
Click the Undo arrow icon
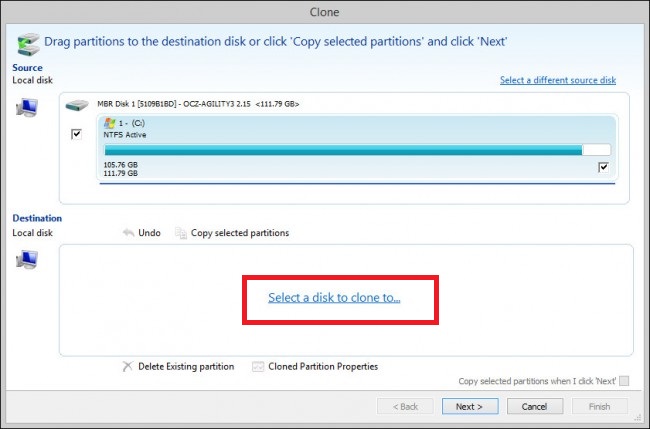[x=128, y=233]
